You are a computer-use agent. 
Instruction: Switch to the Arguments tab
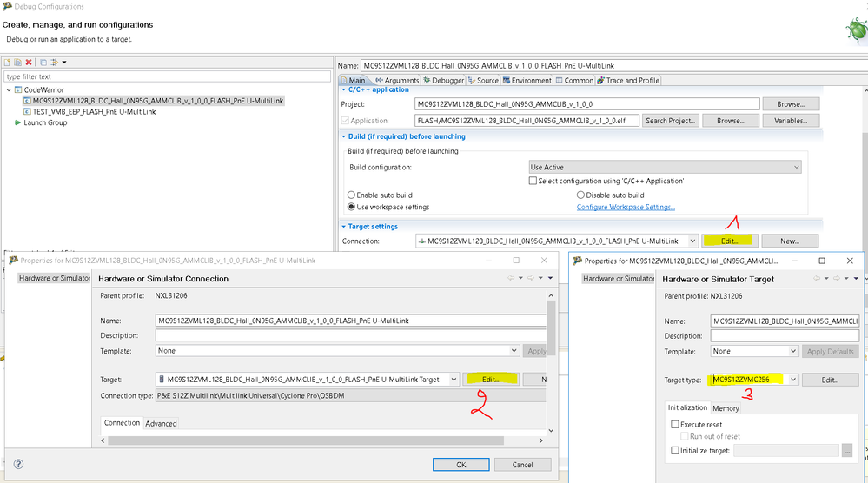[x=397, y=80]
